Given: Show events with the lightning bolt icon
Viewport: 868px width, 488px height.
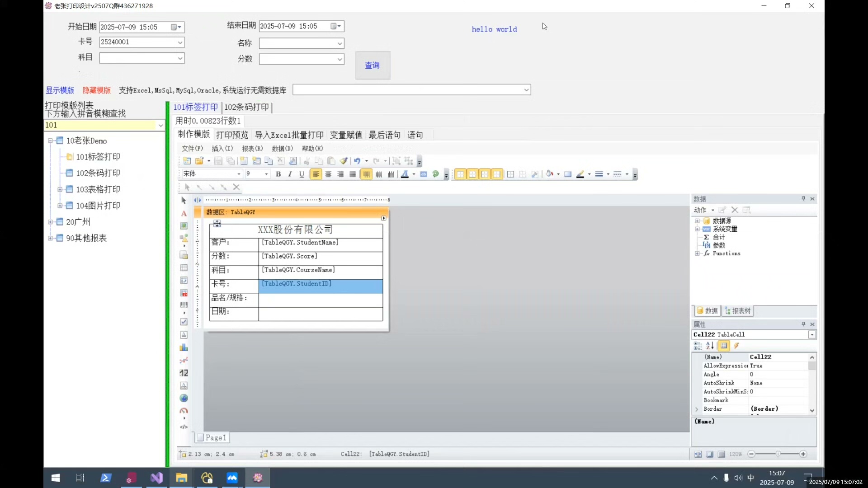Looking at the screenshot, I should click(x=736, y=346).
